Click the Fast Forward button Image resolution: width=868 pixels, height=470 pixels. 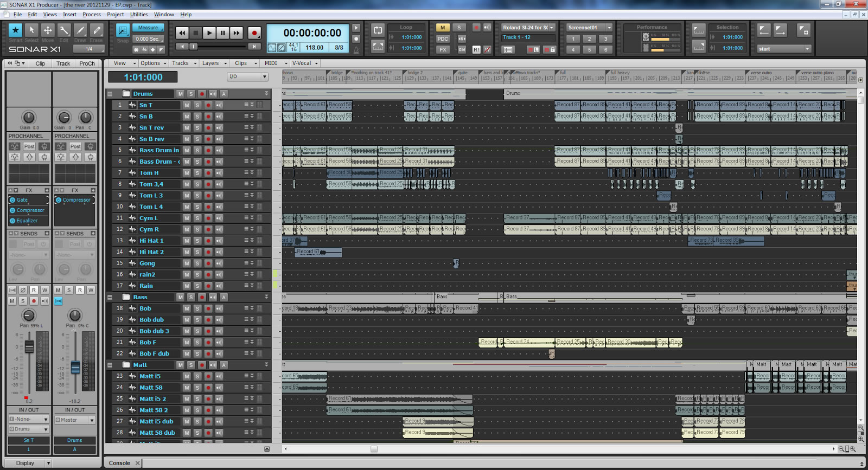point(237,33)
